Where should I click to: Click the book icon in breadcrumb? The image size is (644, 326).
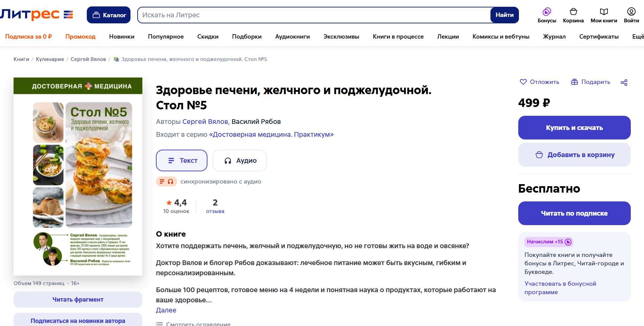tap(116, 59)
